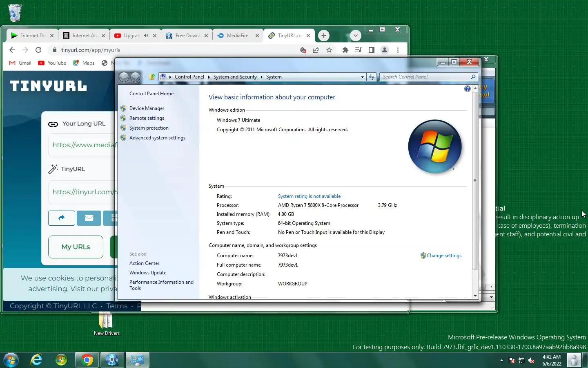588x368 pixels.
Task: Open the Gmail bookmark
Action: [x=20, y=63]
